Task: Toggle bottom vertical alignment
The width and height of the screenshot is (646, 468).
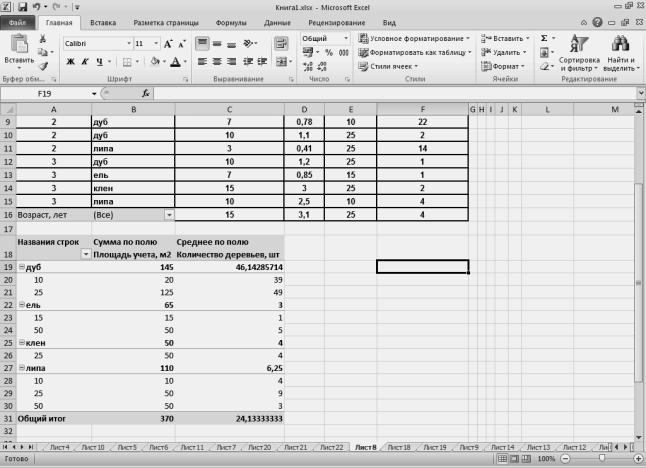Action: point(232,44)
